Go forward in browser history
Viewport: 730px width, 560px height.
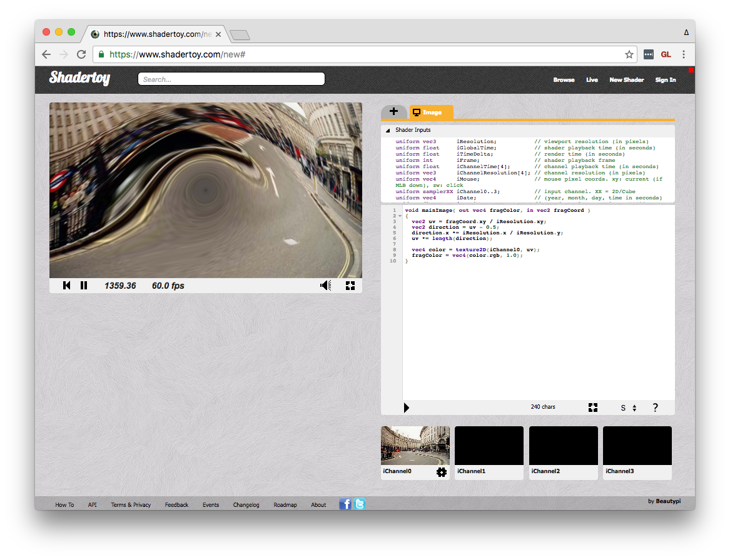coord(64,54)
